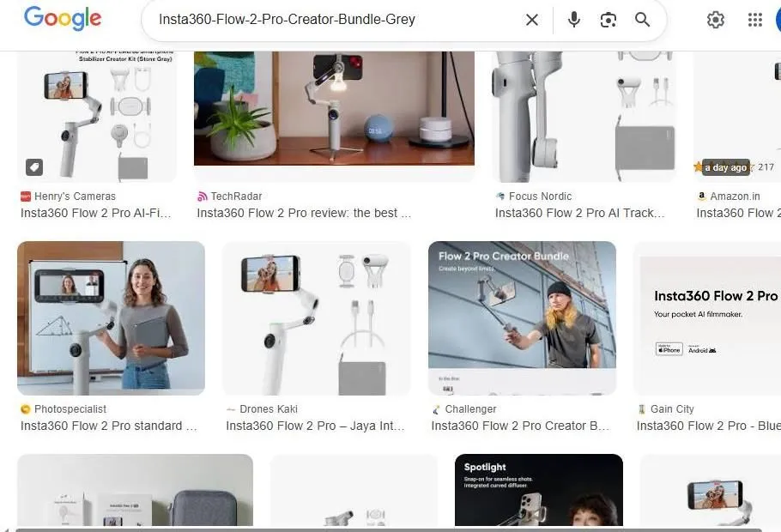This screenshot has height=532, width=781.
Task: Open Photospecialist woman with whiteboard image
Action: (111, 318)
